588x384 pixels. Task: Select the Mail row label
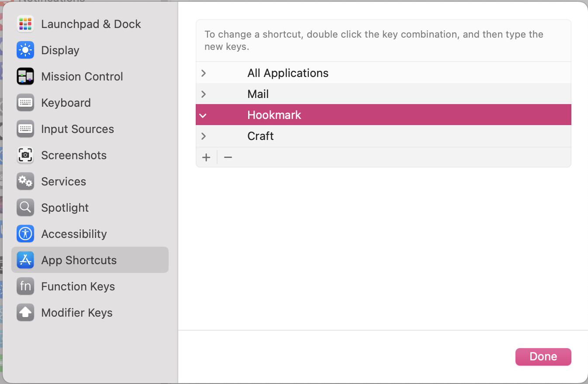click(258, 94)
